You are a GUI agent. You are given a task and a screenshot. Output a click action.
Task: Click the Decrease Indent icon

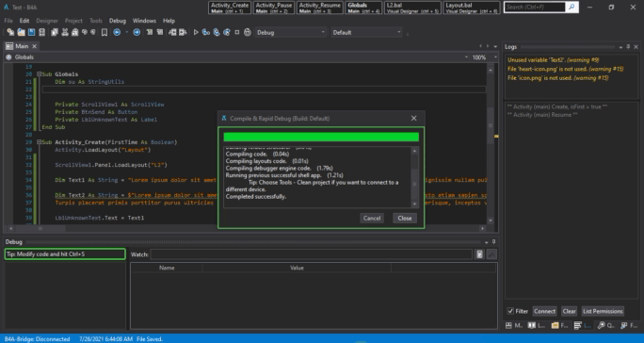click(x=172, y=32)
